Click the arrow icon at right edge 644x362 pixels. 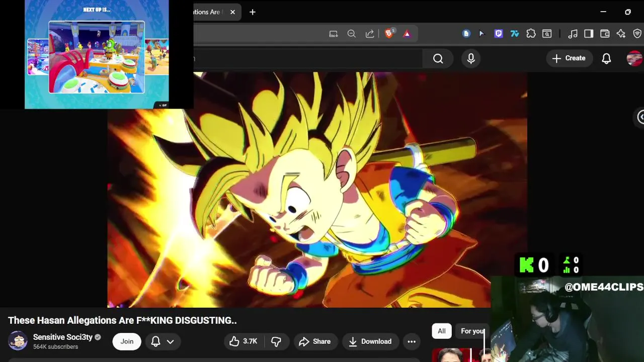(640, 117)
